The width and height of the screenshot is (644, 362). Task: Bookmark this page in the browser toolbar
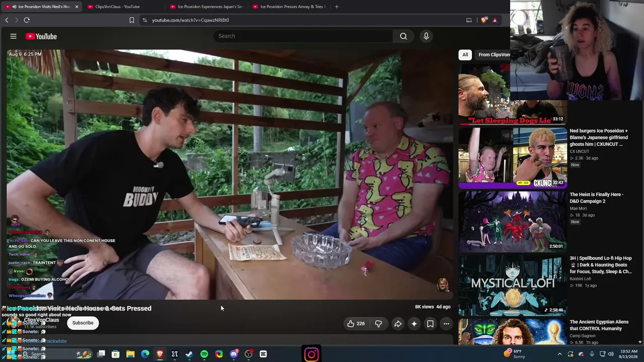(x=132, y=20)
